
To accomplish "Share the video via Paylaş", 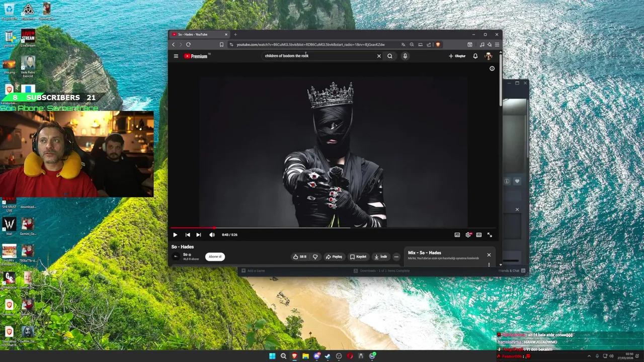I will point(334,256).
